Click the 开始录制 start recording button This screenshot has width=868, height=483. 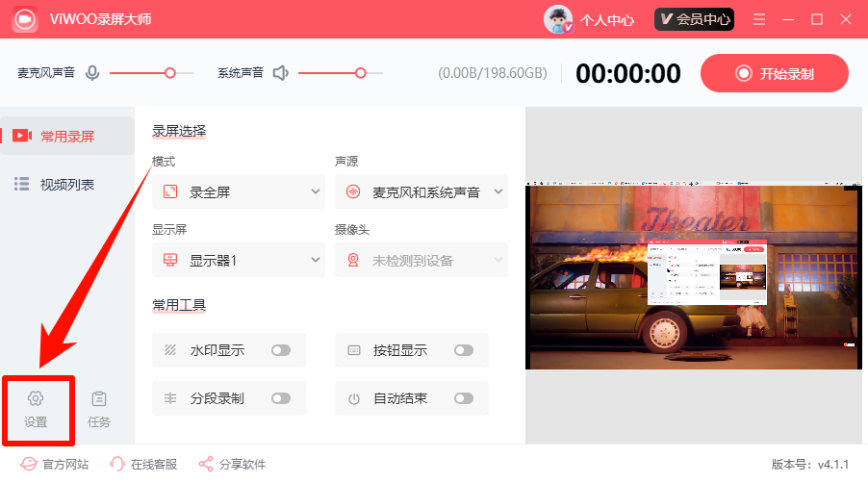coord(775,73)
